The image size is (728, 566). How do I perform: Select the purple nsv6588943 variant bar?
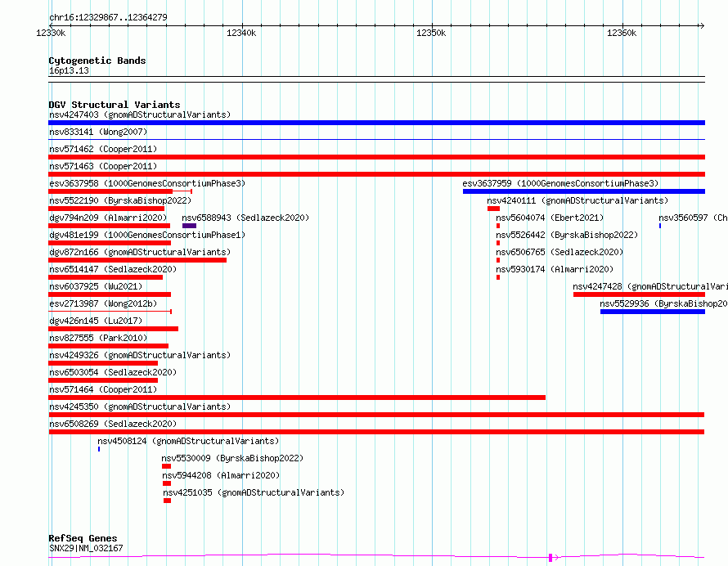click(190, 226)
